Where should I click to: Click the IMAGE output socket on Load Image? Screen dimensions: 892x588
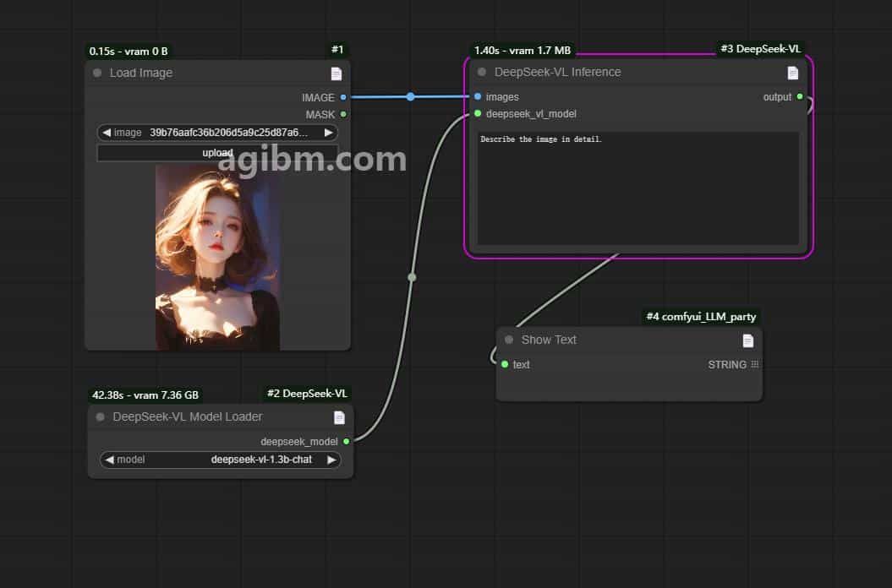point(343,97)
